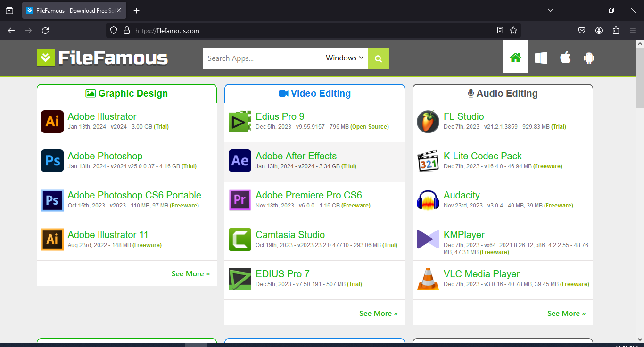Image resolution: width=644 pixels, height=347 pixels.
Task: Open the Save to Pocket icon
Action: [x=582, y=31]
